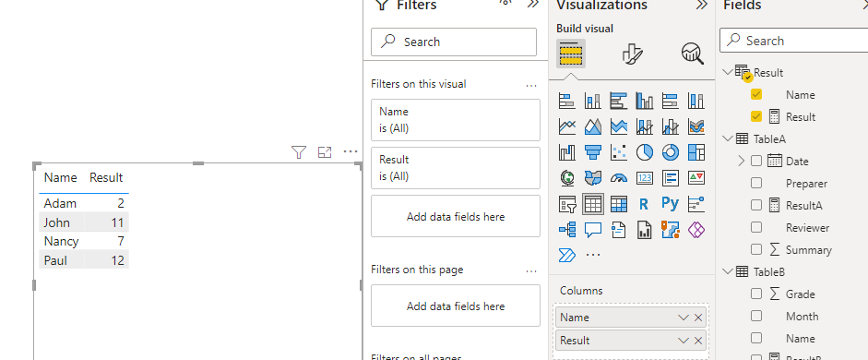Viewport: 868px width, 360px height.
Task: Select the Q&A speech bubble visual
Action: tap(593, 229)
